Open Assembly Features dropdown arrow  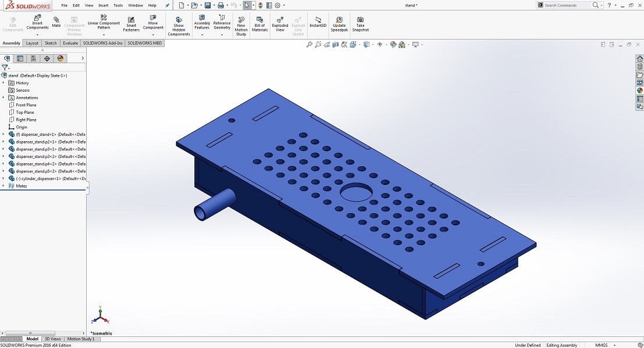(202, 34)
